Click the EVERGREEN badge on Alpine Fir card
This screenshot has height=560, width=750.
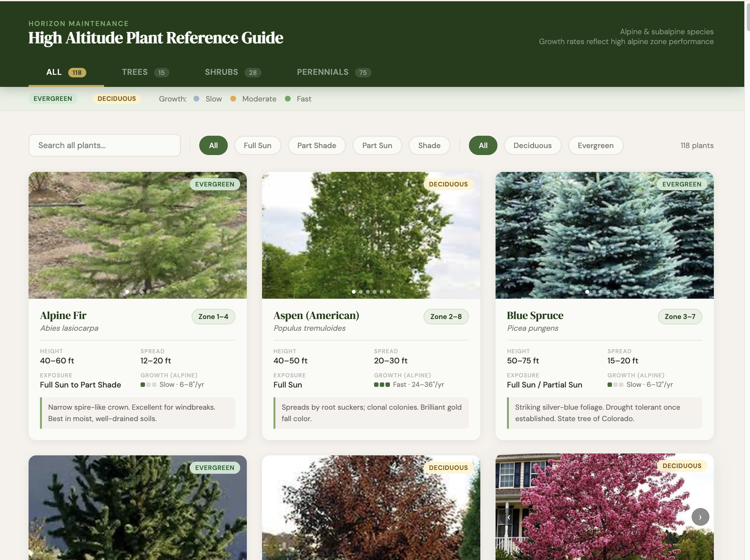(x=214, y=185)
